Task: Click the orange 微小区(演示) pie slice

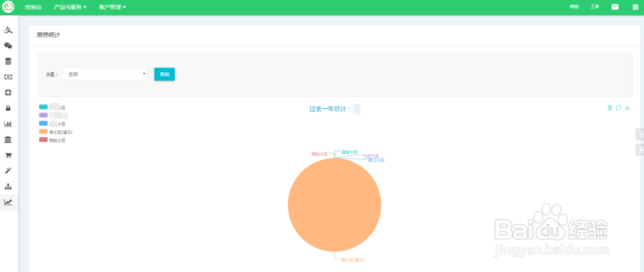Action: point(334,204)
